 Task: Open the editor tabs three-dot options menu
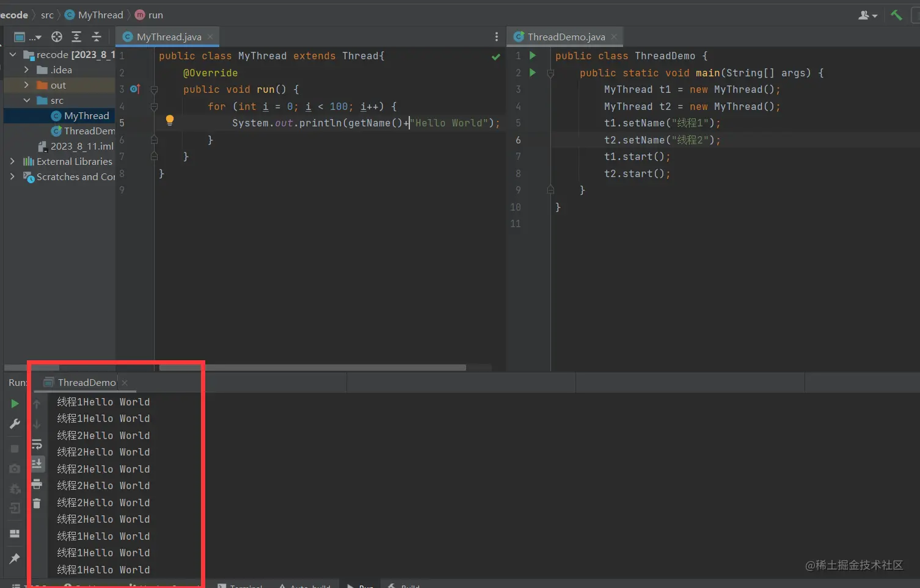click(496, 37)
